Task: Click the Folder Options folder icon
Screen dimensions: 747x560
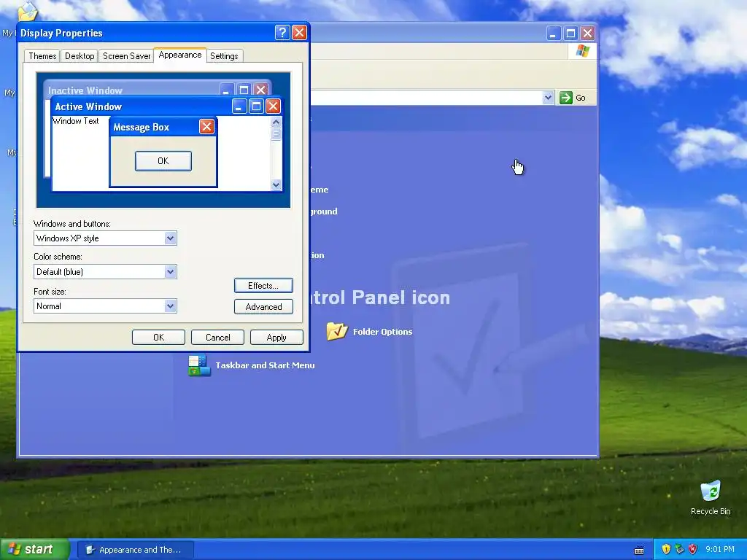Action: click(337, 331)
